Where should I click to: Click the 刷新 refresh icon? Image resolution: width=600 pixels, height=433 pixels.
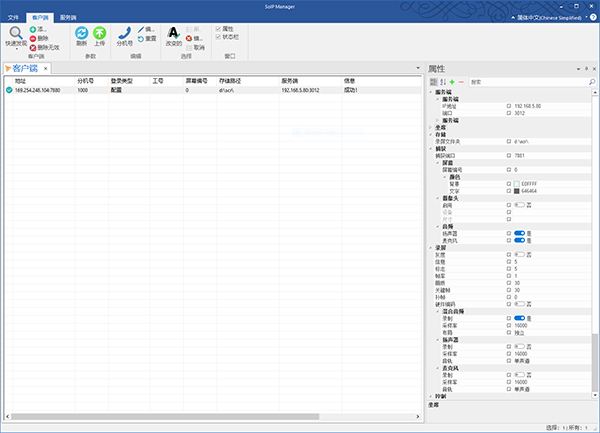pos(82,33)
